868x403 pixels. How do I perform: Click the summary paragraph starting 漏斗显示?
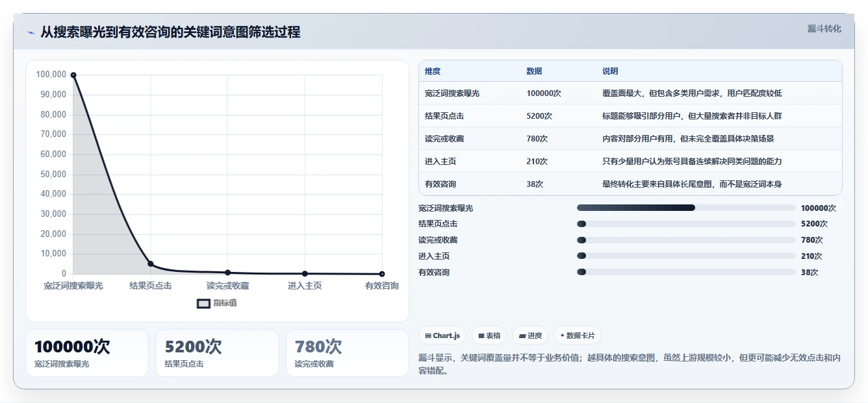(630, 365)
